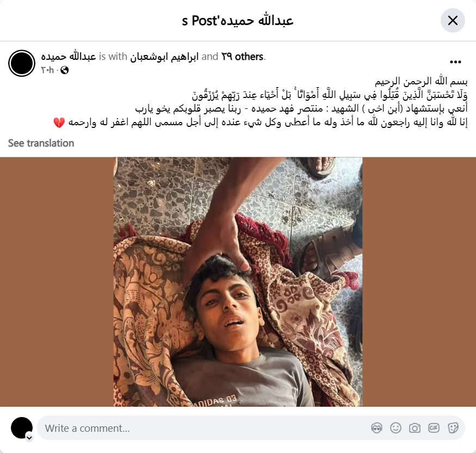Viewport: 476px width, 453px height.
Task: Open author name عبدالله حميده profile link
Action: [69, 57]
